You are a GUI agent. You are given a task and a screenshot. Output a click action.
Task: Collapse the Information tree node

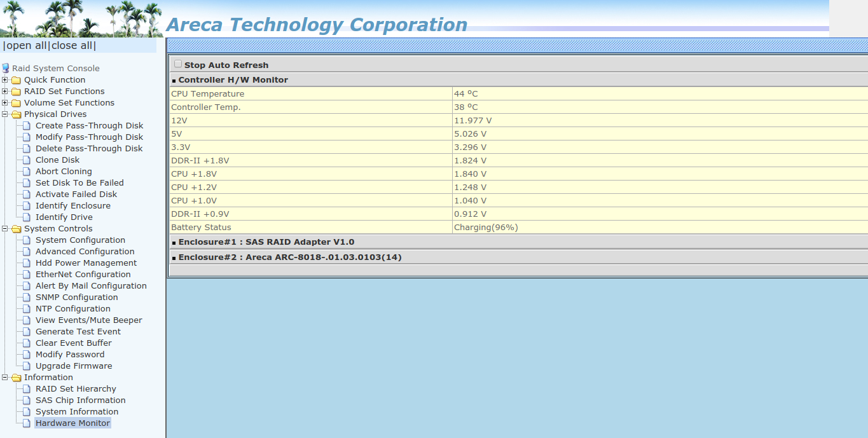click(x=5, y=378)
